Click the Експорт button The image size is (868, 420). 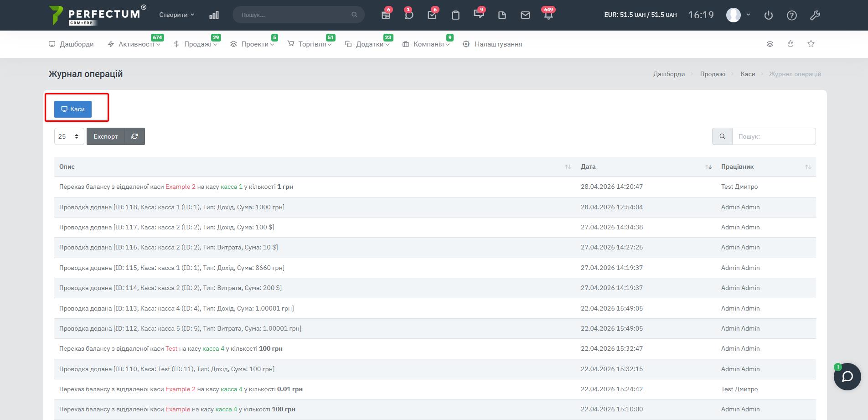click(x=106, y=136)
